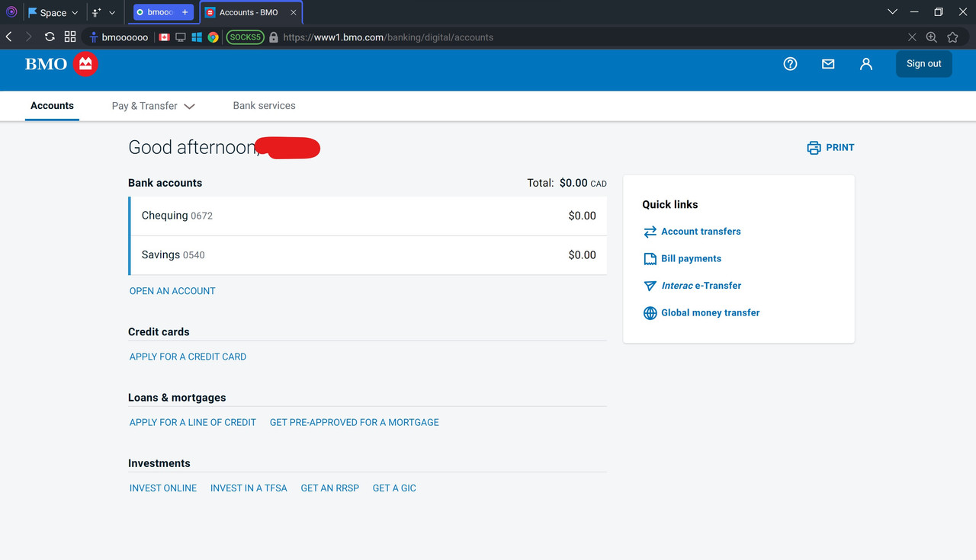
Task: Open the user profile icon in BMO header
Action: (866, 64)
